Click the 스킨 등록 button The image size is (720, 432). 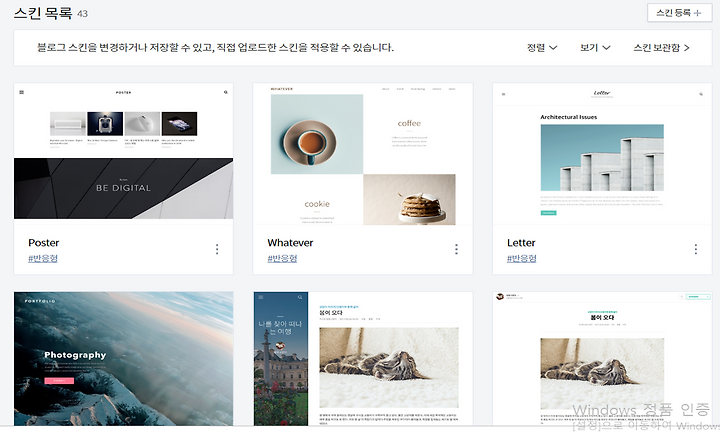click(x=679, y=13)
